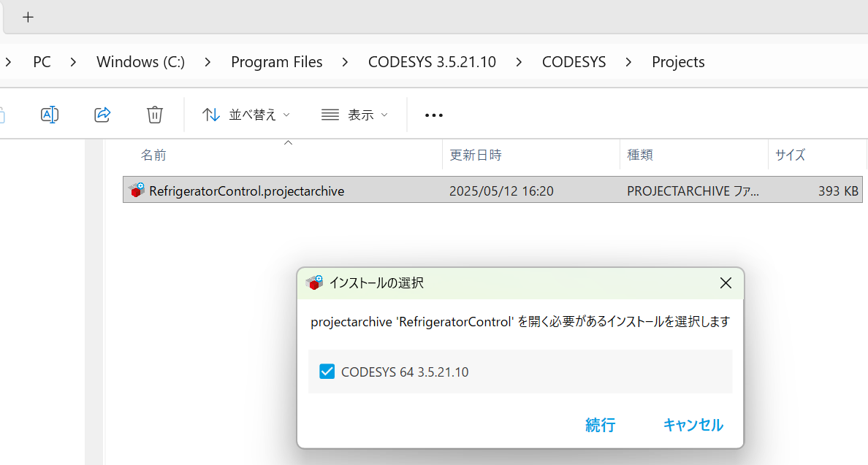Go to PC in the address bar
Viewport: 868px width, 465px height.
(x=42, y=62)
